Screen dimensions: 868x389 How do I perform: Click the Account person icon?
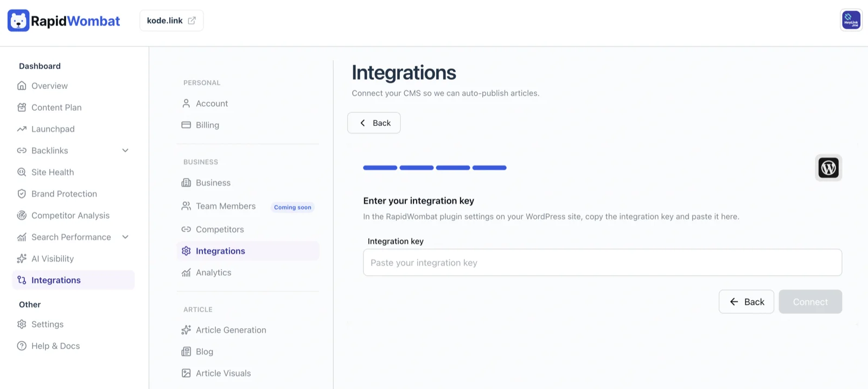pyautogui.click(x=186, y=103)
